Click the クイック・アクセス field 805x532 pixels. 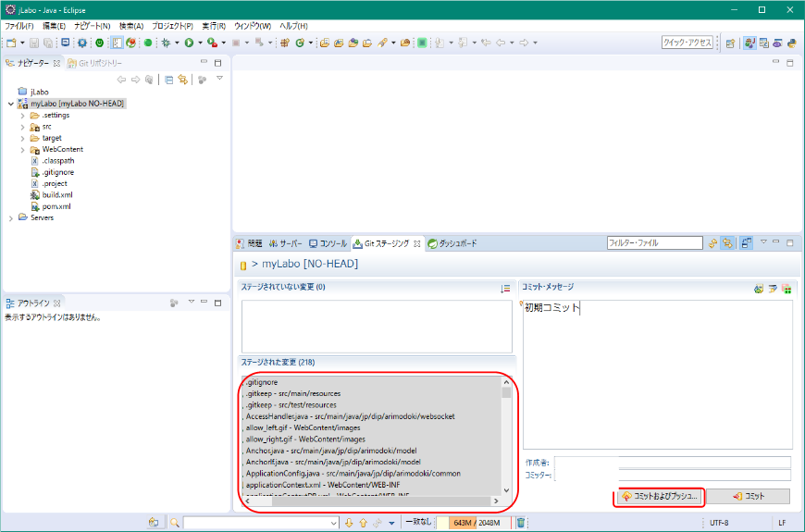[687, 43]
